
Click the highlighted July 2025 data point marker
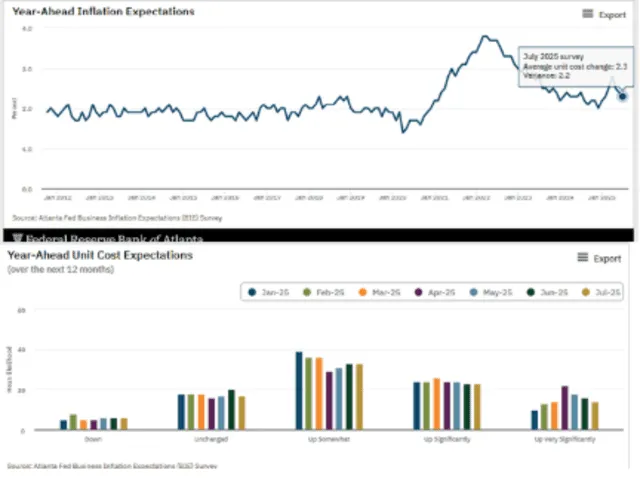(622, 96)
